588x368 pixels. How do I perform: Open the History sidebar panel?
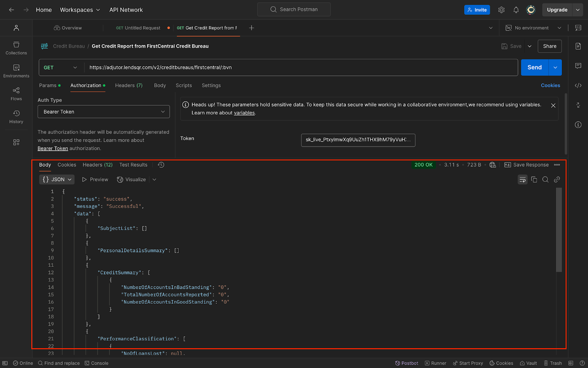[16, 117]
